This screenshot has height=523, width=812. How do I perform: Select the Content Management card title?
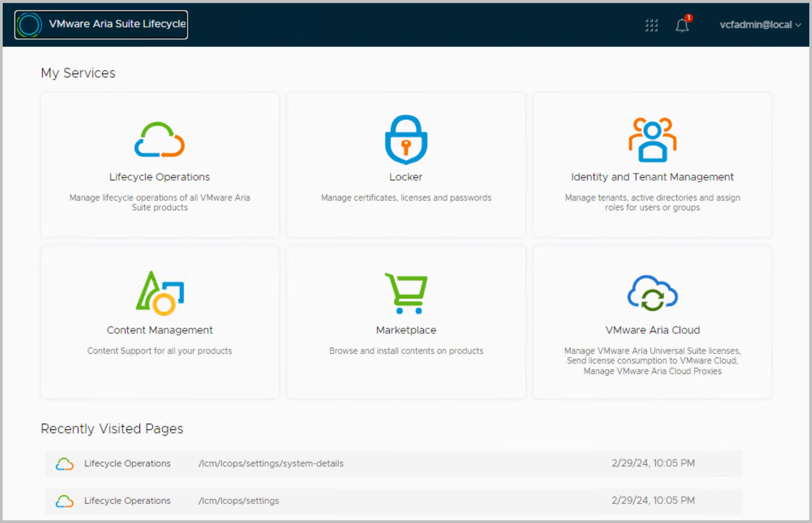click(159, 330)
